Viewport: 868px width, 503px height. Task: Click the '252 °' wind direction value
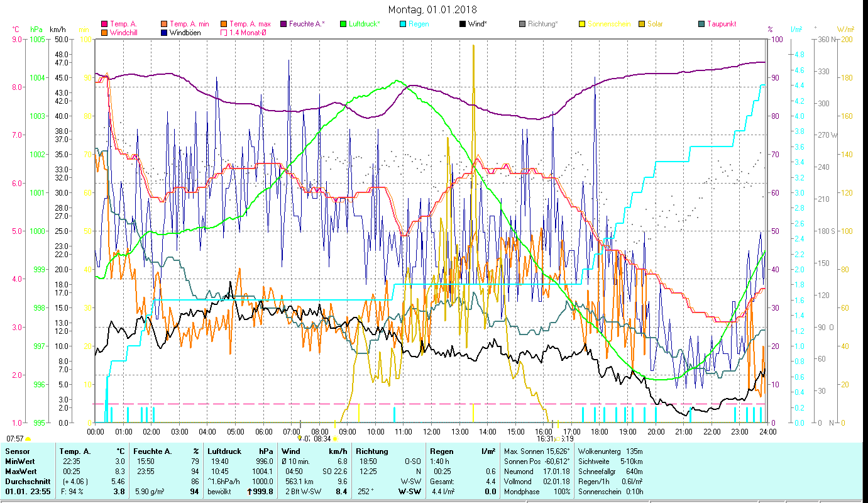(366, 491)
